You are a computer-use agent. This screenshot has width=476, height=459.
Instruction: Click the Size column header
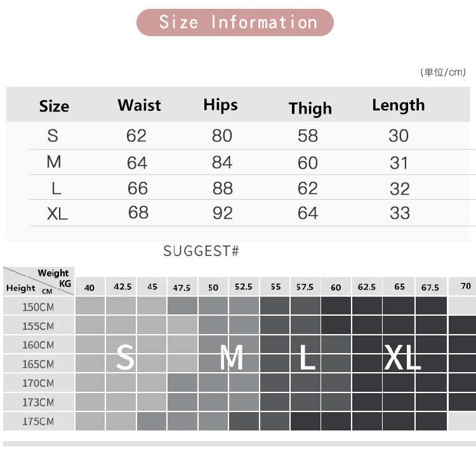(54, 106)
